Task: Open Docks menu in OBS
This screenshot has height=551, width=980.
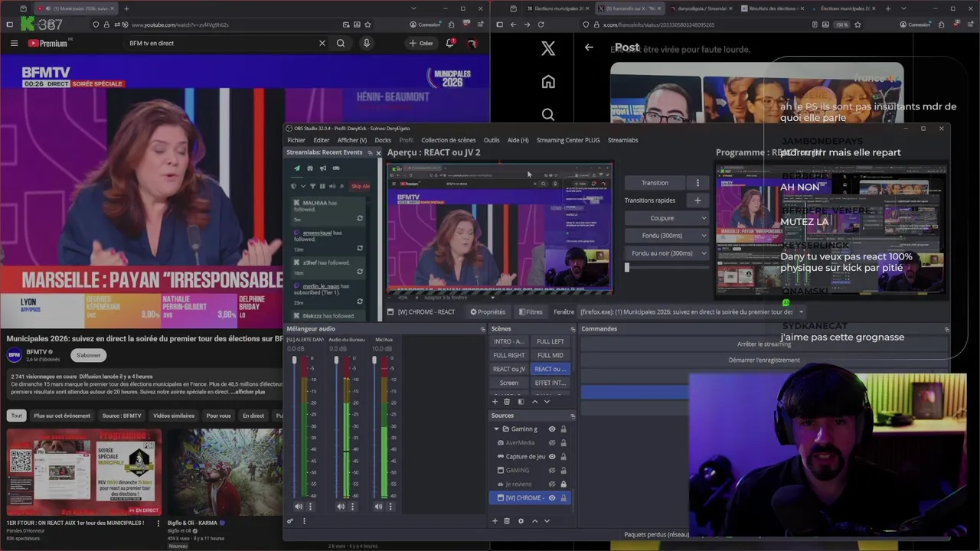Action: pyautogui.click(x=383, y=140)
